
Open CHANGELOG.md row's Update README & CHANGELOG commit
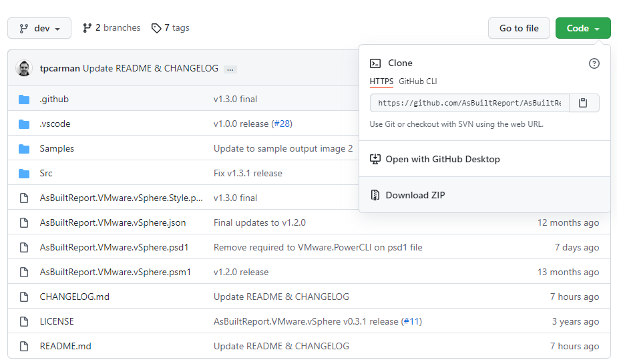pos(281,297)
